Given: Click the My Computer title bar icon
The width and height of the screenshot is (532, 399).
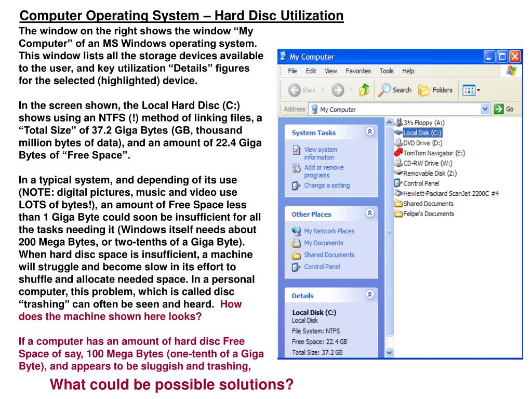Looking at the screenshot, I should click(283, 56).
